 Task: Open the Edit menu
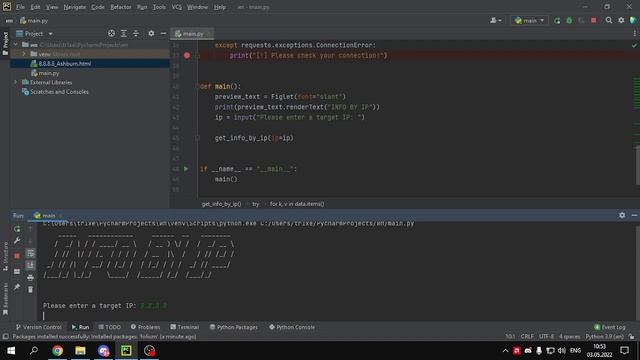[36, 7]
